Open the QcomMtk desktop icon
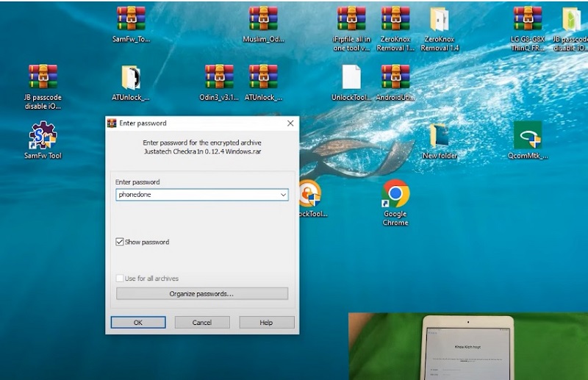This screenshot has width=588, height=380. coord(527,136)
